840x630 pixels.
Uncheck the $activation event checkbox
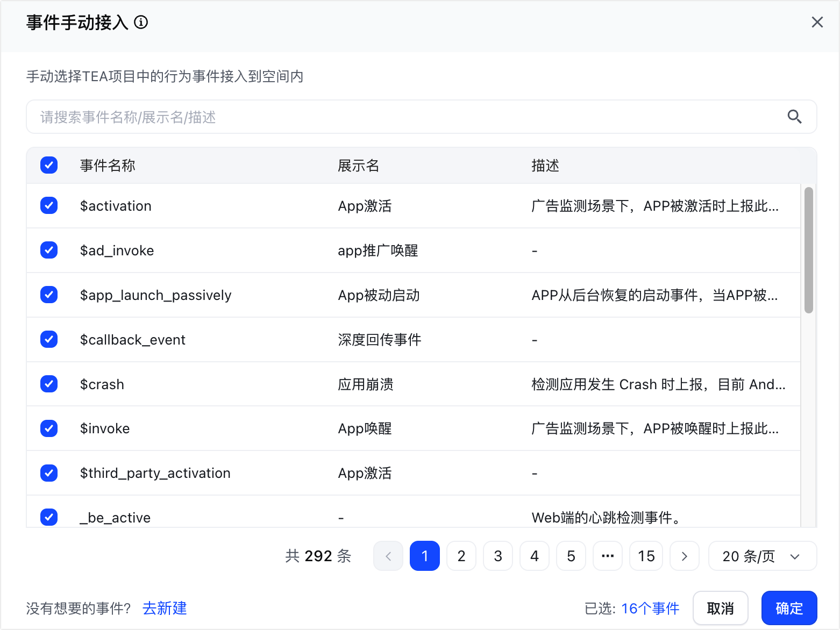tap(49, 205)
